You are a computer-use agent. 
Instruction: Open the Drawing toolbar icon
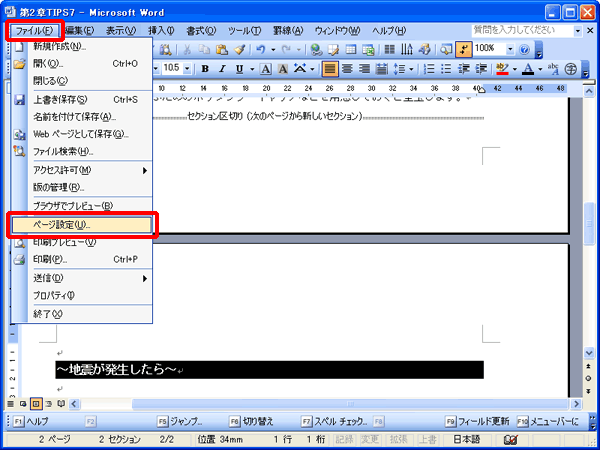pos(424,50)
